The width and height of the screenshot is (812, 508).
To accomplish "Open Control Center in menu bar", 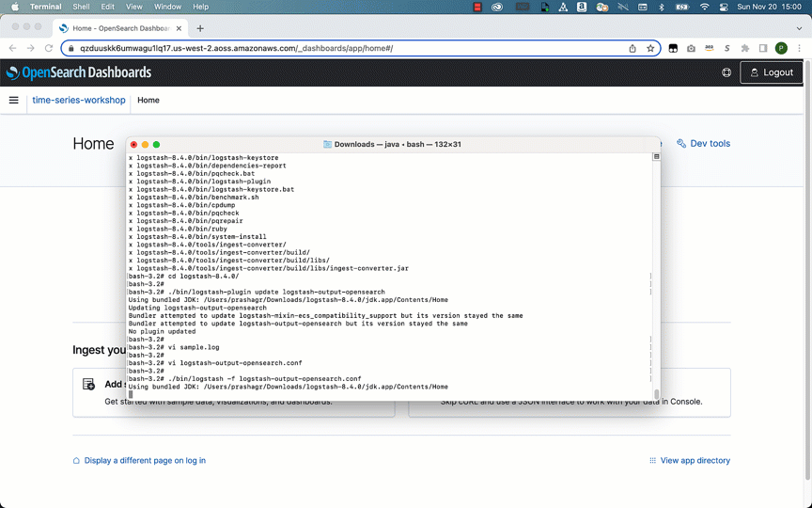I will [x=724, y=7].
